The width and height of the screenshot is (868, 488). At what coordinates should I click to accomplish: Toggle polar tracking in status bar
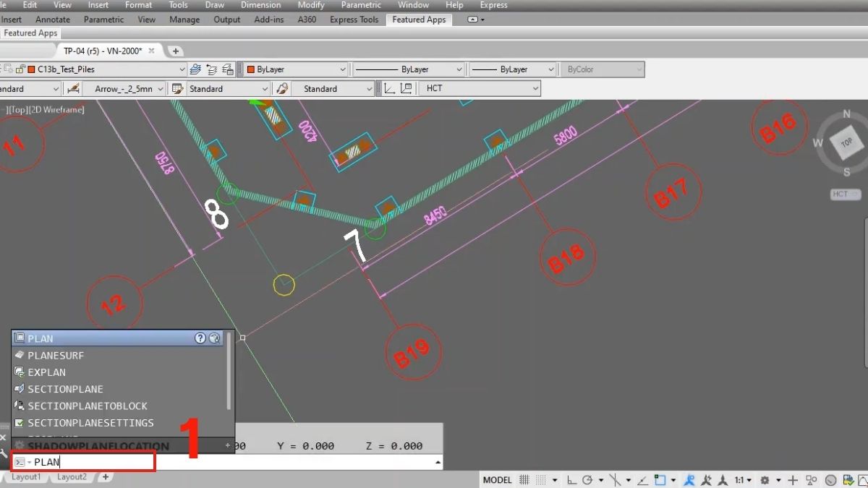pos(588,480)
